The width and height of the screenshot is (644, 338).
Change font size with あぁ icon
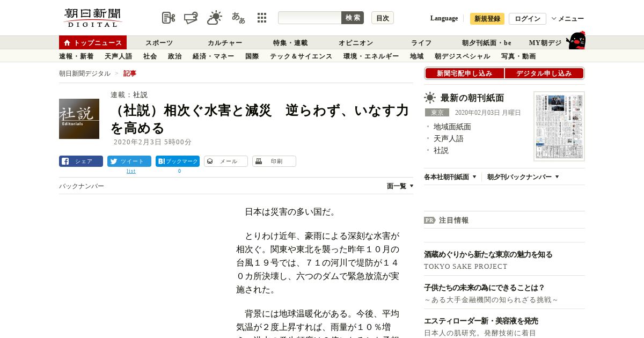(238, 18)
